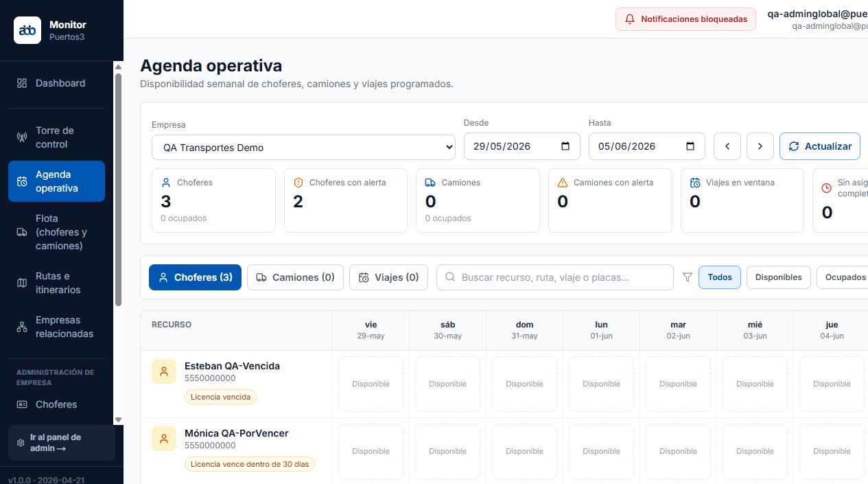
Task: Click the search magnifier icon
Action: pyautogui.click(x=451, y=277)
